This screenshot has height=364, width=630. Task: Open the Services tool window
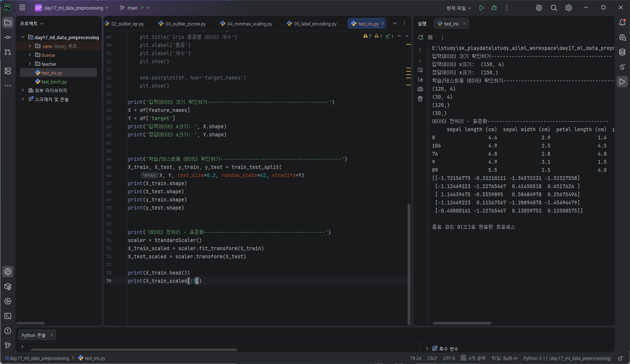(x=8, y=301)
